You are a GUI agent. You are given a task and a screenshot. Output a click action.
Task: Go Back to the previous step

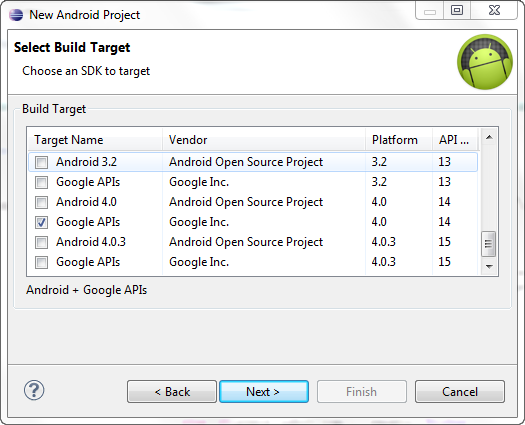click(x=172, y=392)
